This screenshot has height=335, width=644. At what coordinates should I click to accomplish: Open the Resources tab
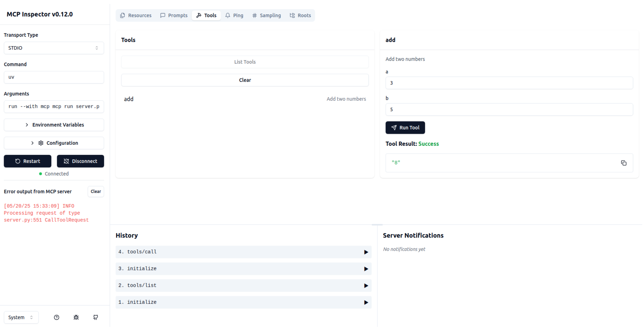tap(136, 16)
